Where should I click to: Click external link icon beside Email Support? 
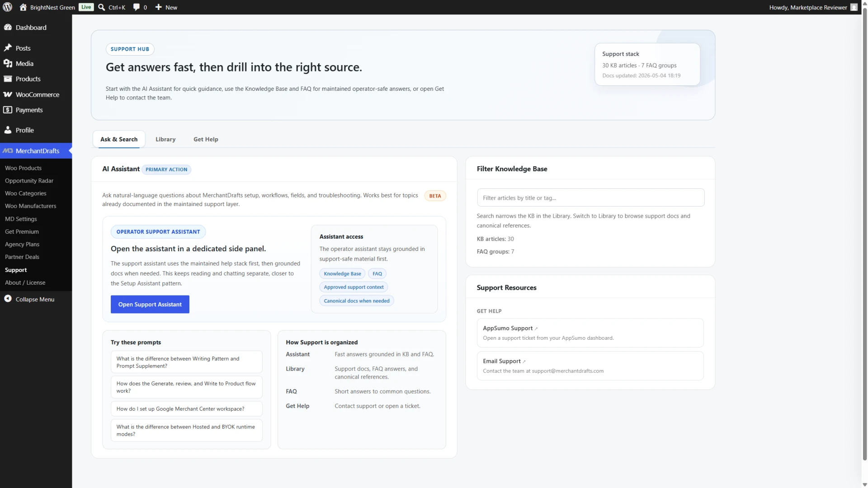(x=524, y=361)
